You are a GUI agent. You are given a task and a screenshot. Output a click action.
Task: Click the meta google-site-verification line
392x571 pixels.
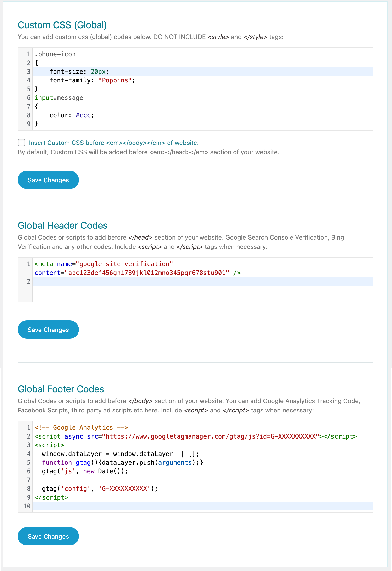[x=104, y=264]
